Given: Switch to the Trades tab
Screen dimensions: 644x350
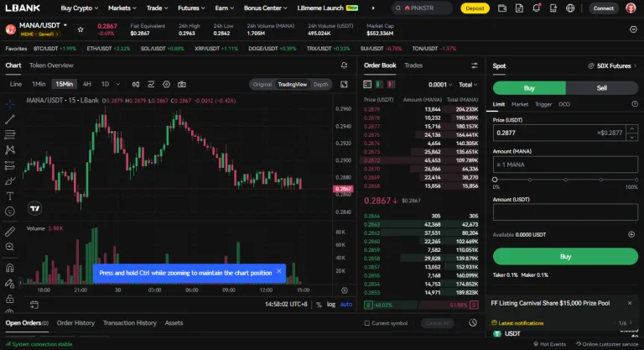Looking at the screenshot, I should coord(413,65).
